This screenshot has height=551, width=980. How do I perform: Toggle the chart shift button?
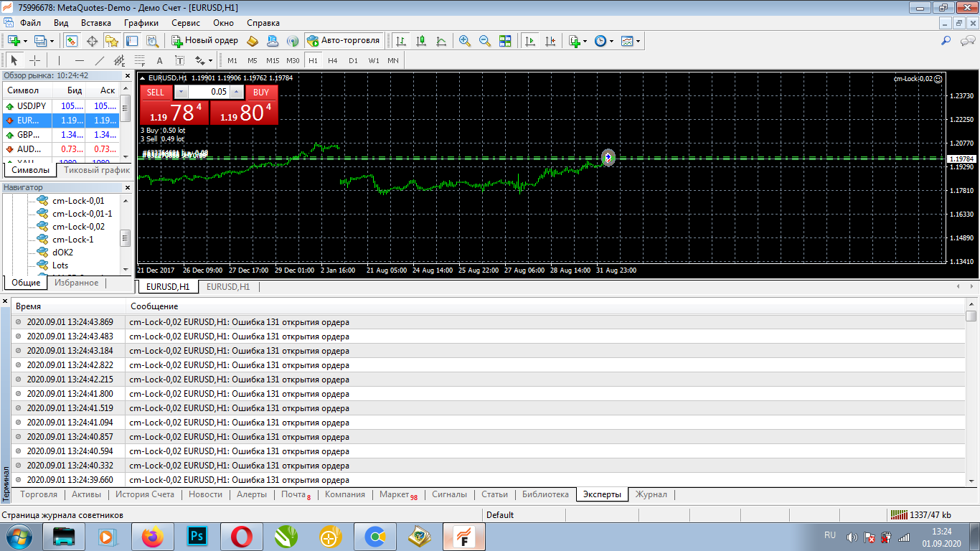[550, 41]
